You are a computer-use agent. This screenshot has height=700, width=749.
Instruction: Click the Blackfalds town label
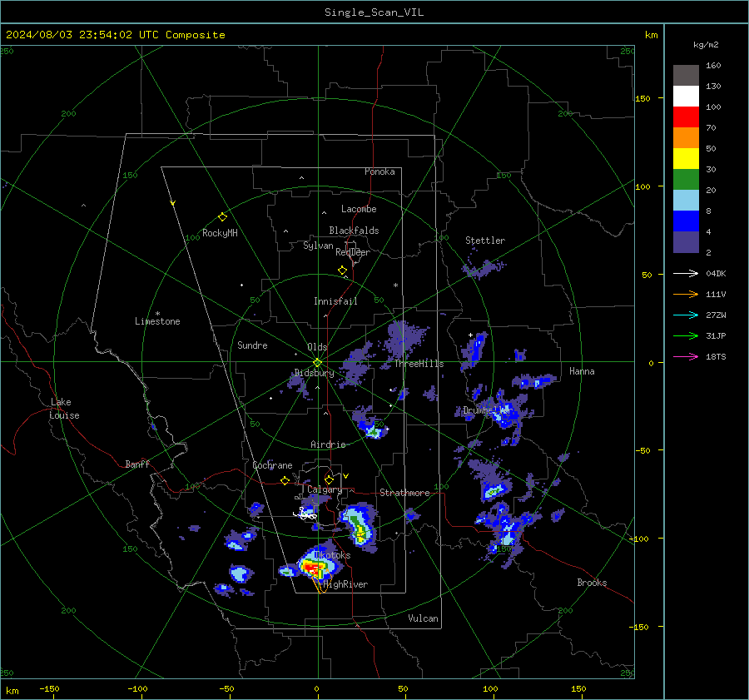pyautogui.click(x=354, y=231)
